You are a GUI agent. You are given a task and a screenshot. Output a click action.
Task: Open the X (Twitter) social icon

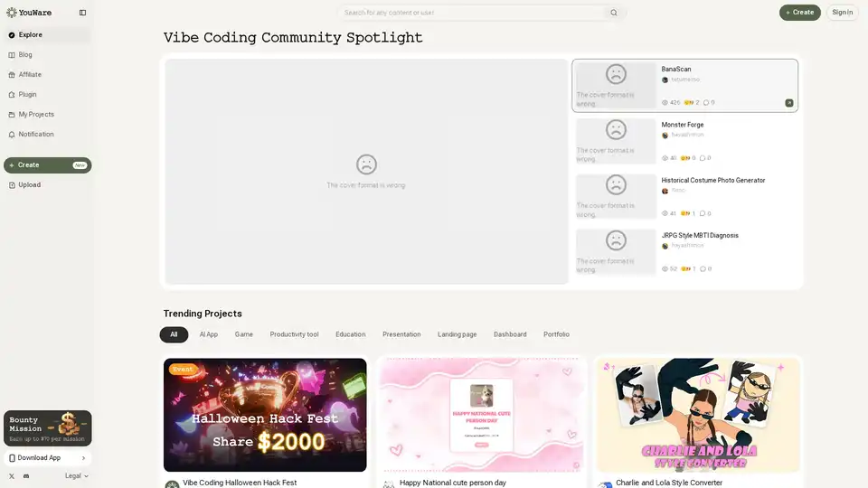tap(12, 475)
